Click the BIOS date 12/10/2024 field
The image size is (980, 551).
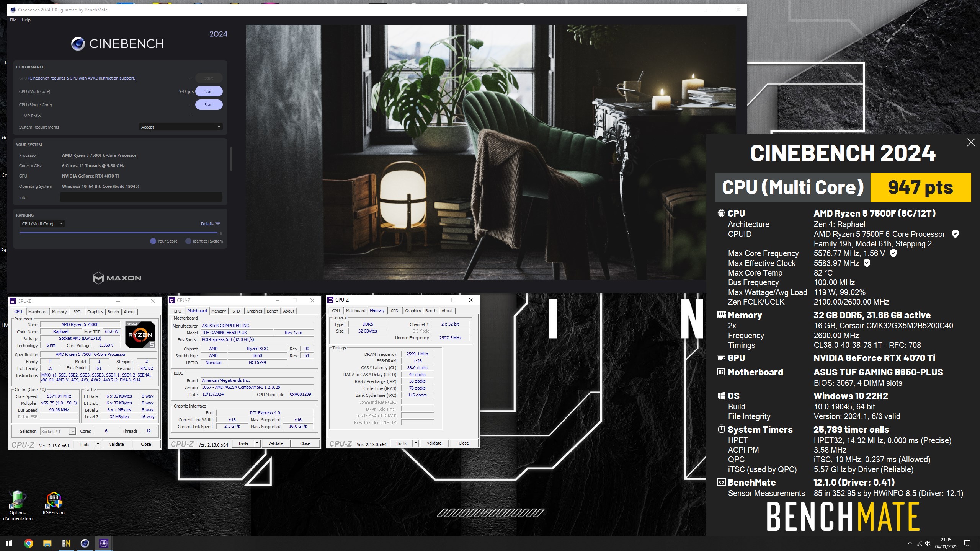pyautogui.click(x=227, y=394)
